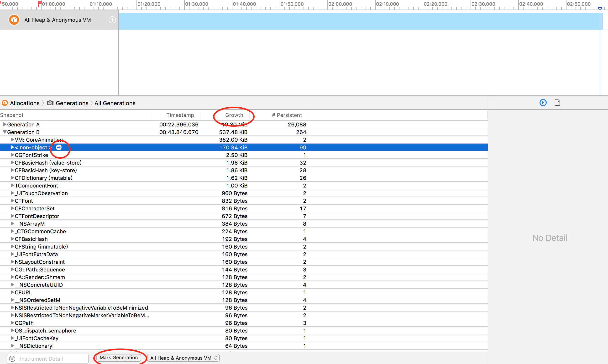This screenshot has height=364, width=608.
Task: Click the focus arrow on non-object row
Action: (59, 147)
